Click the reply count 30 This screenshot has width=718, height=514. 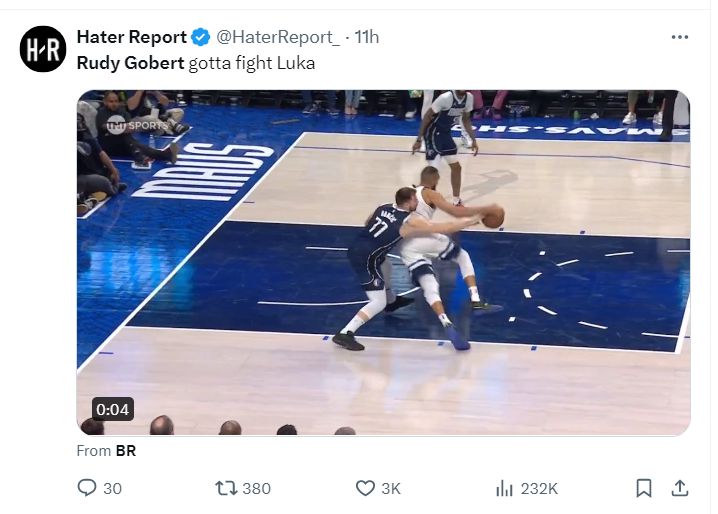pos(112,488)
